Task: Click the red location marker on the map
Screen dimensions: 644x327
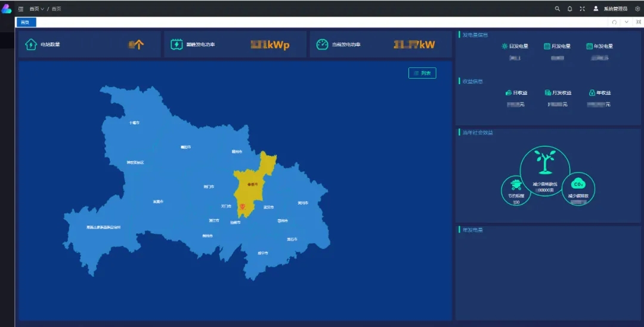Action: [242, 207]
